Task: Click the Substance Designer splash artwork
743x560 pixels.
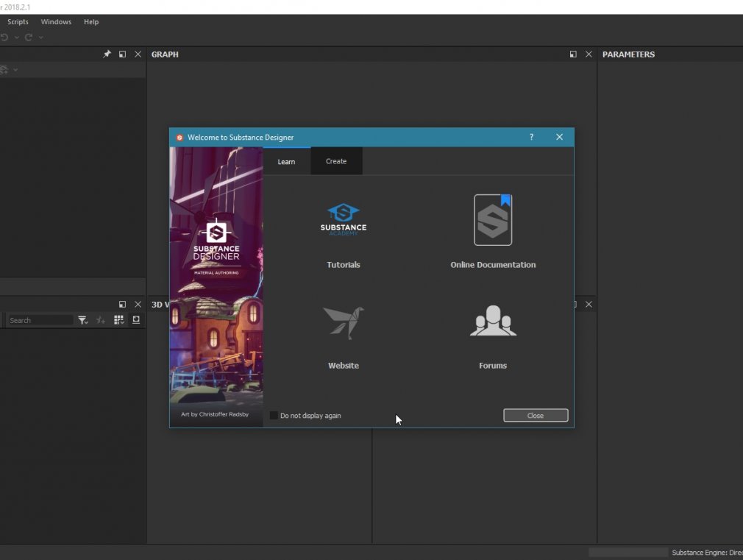Action: pos(216,287)
